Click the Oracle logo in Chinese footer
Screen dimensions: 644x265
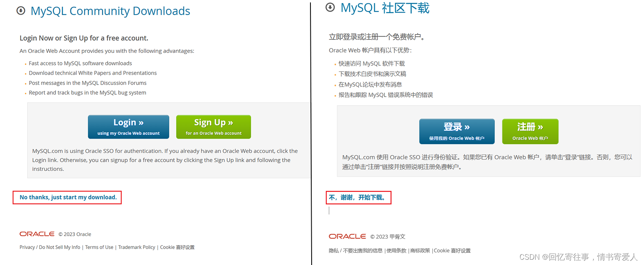[347, 237]
